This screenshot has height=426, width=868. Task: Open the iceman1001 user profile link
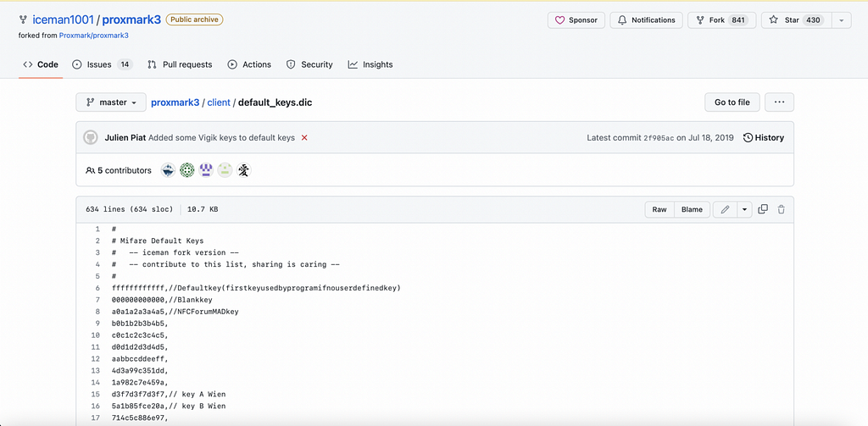coord(63,20)
